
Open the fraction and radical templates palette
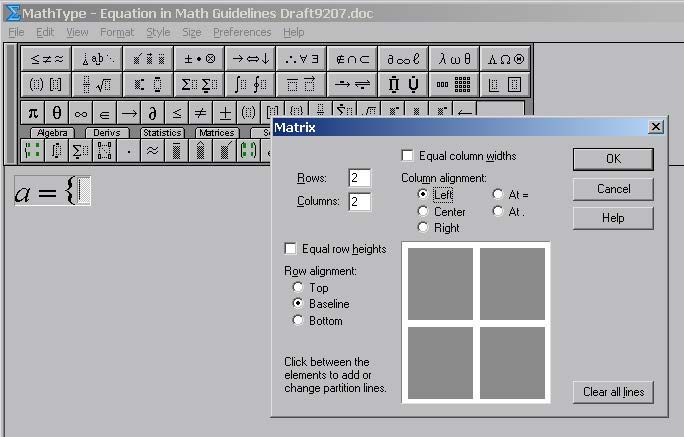(97, 85)
